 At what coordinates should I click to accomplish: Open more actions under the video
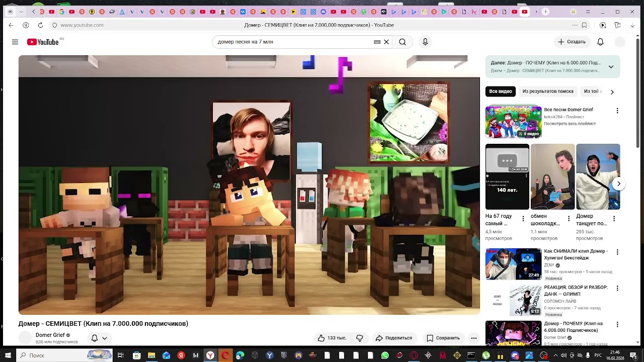(x=474, y=338)
